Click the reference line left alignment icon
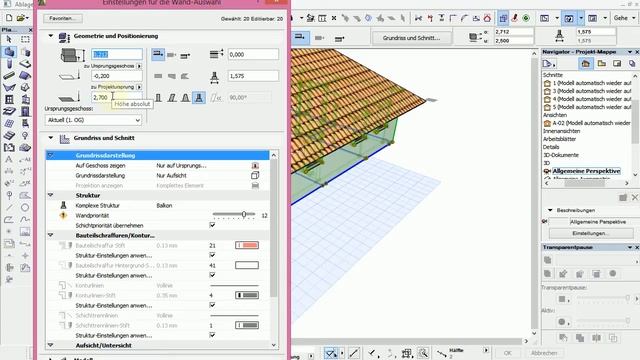The width and height of the screenshot is (640, 360). pos(158,54)
